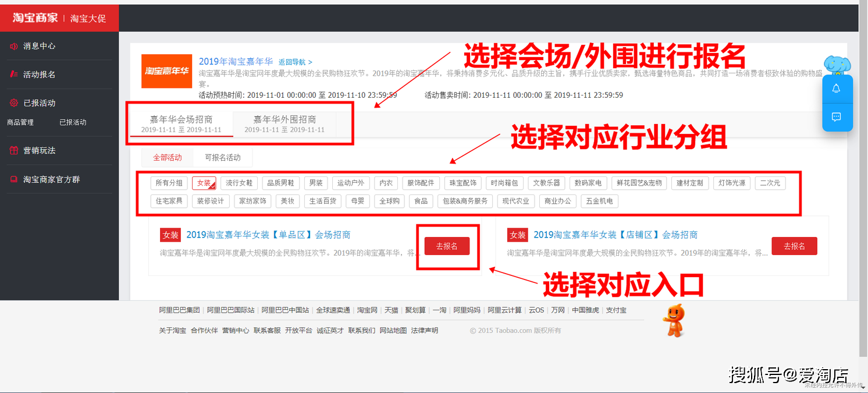The width and height of the screenshot is (868, 393).
Task: Select 内衣 category filter
Action: (386, 183)
